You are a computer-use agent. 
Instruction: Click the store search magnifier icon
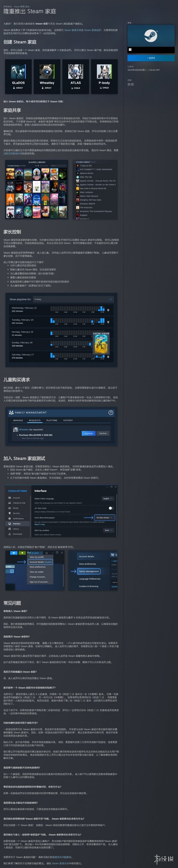pyautogui.click(x=12, y=571)
